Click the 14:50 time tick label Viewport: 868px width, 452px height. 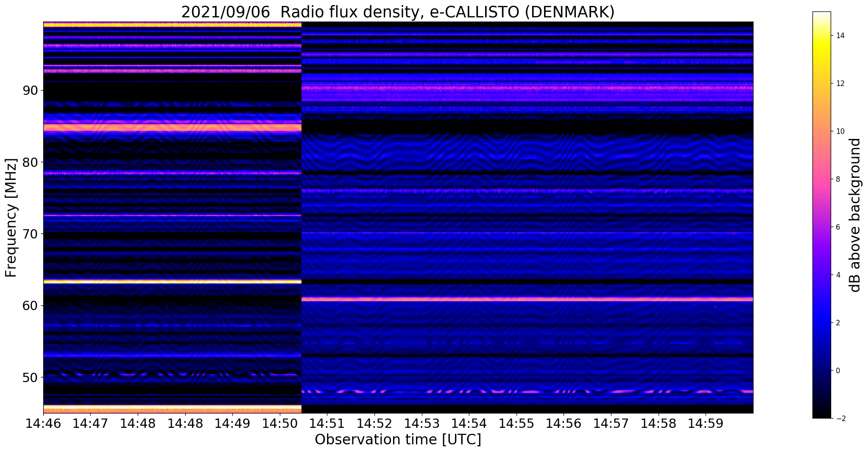point(280,424)
